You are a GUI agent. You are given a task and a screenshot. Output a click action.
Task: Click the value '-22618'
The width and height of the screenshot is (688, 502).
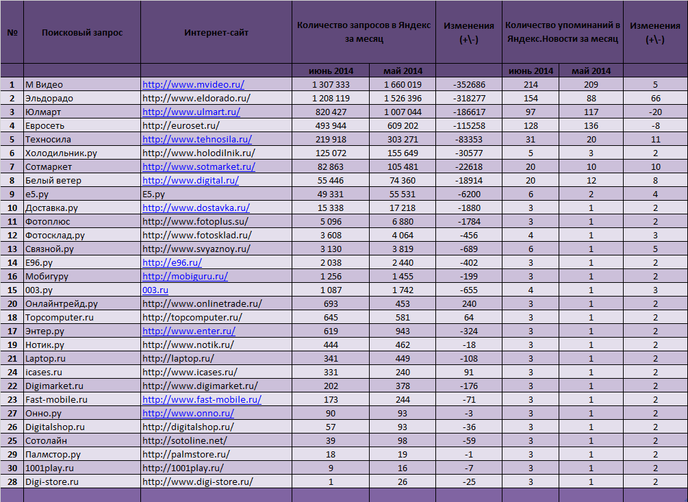(469, 167)
